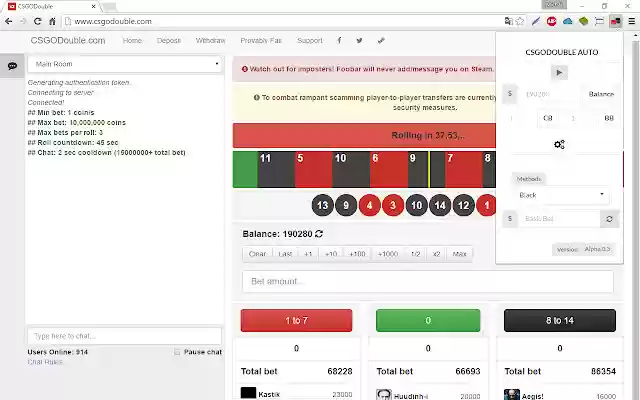The image size is (640, 400).
Task: Bookmark this page with the star
Action: 520,21
